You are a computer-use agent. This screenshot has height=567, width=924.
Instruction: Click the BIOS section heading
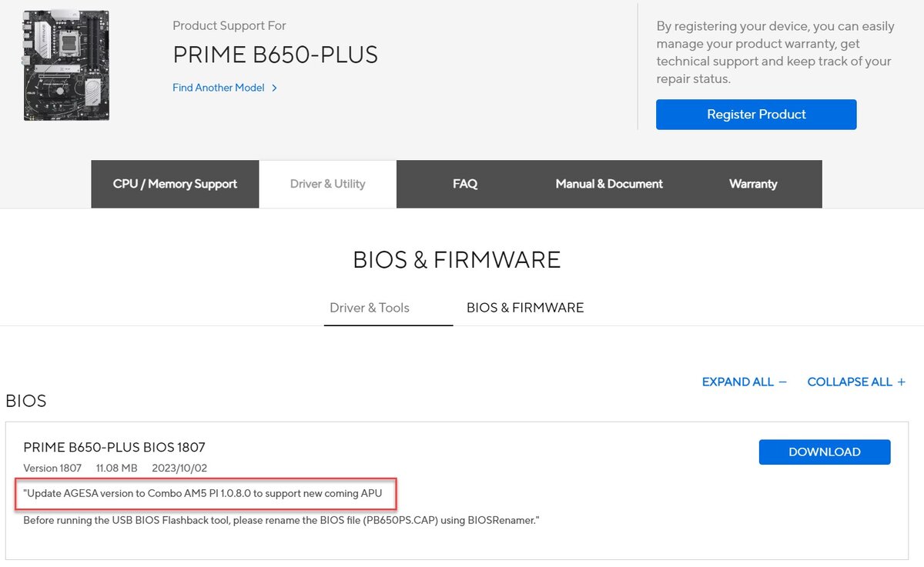click(26, 401)
